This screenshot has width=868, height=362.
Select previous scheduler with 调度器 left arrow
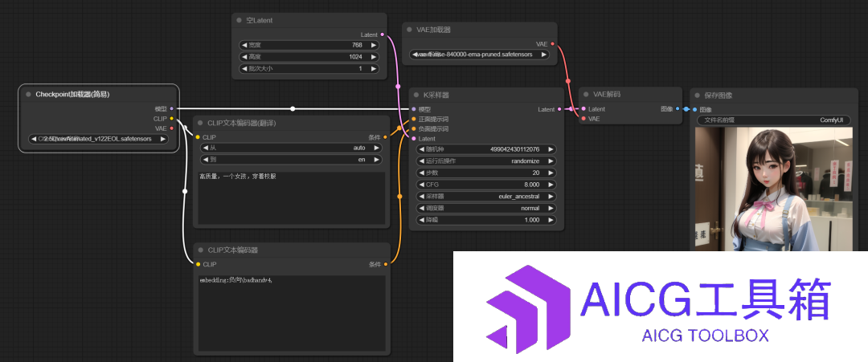[420, 209]
